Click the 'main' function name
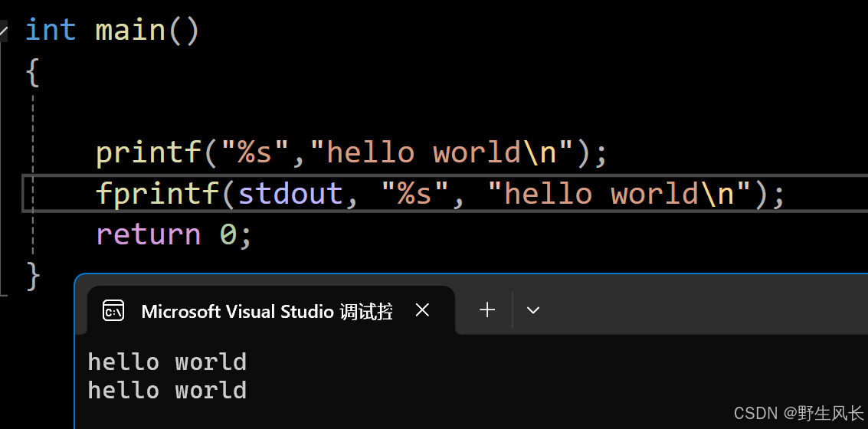Screen dimensions: 868x429 [x=131, y=29]
